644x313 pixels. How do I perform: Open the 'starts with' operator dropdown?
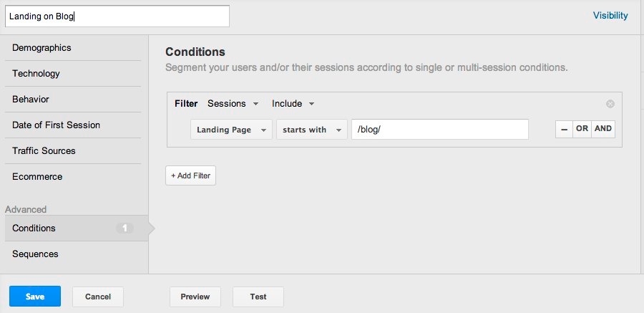click(x=311, y=130)
